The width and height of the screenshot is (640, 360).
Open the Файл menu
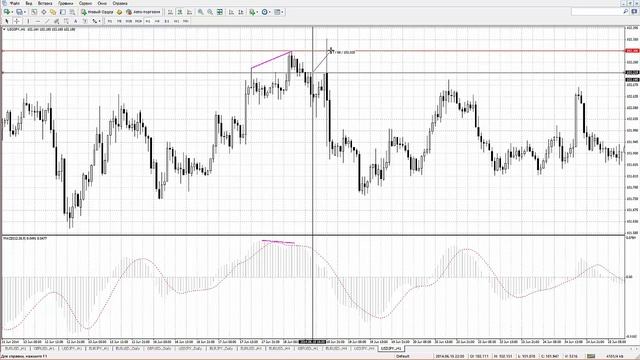(14, 3)
